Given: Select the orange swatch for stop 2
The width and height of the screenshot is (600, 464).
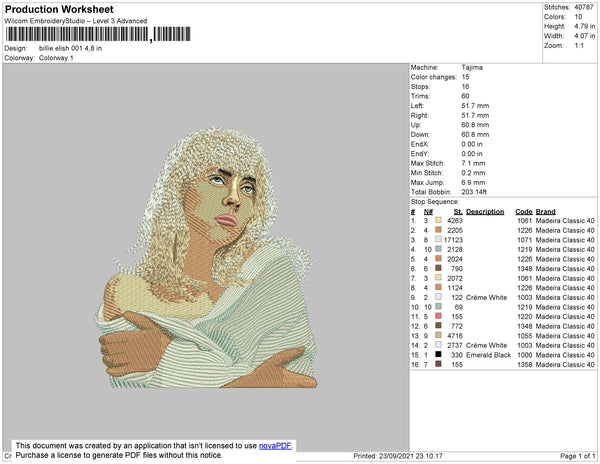Looking at the screenshot, I should [x=438, y=230].
